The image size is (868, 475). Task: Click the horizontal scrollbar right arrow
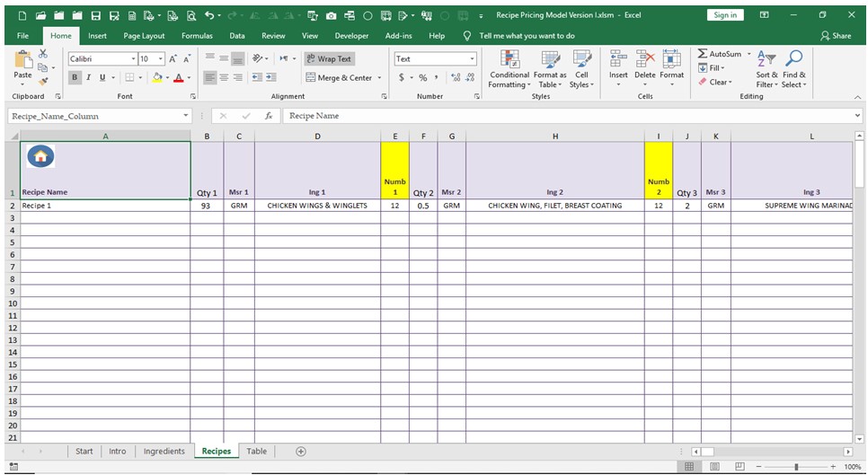pos(847,452)
